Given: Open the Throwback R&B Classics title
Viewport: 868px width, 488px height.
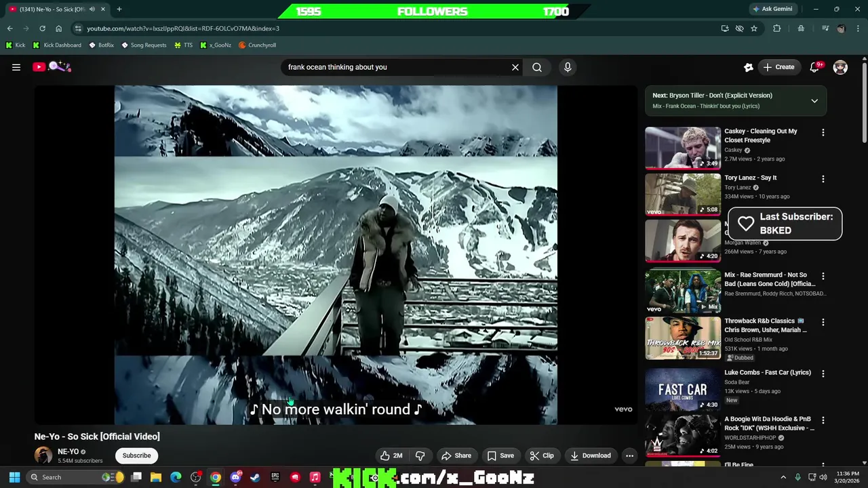Looking at the screenshot, I should coord(766,325).
